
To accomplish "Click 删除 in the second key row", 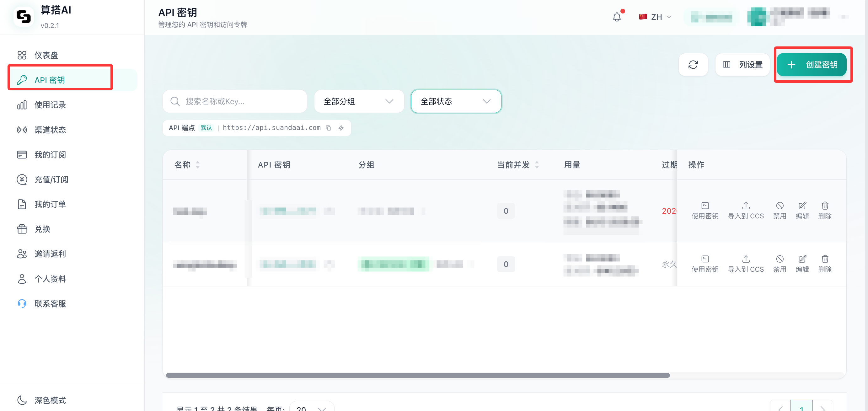I will coord(825,264).
